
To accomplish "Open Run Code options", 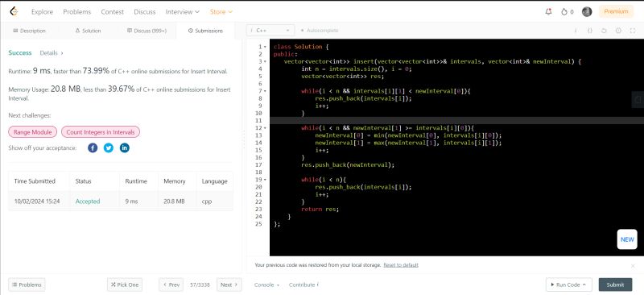I will [569, 285].
